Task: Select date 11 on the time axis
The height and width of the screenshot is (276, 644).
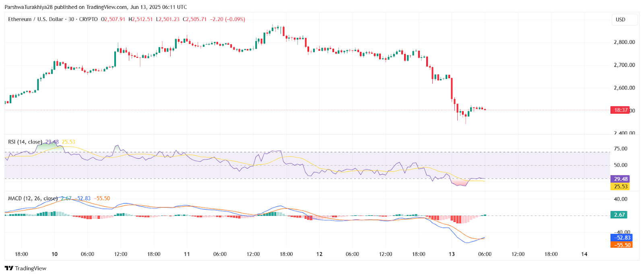Action: pyautogui.click(x=187, y=254)
